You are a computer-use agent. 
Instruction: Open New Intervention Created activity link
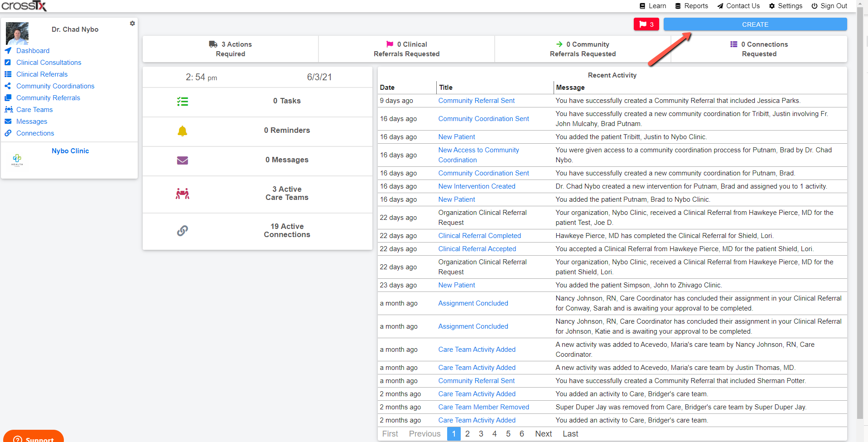tap(477, 186)
